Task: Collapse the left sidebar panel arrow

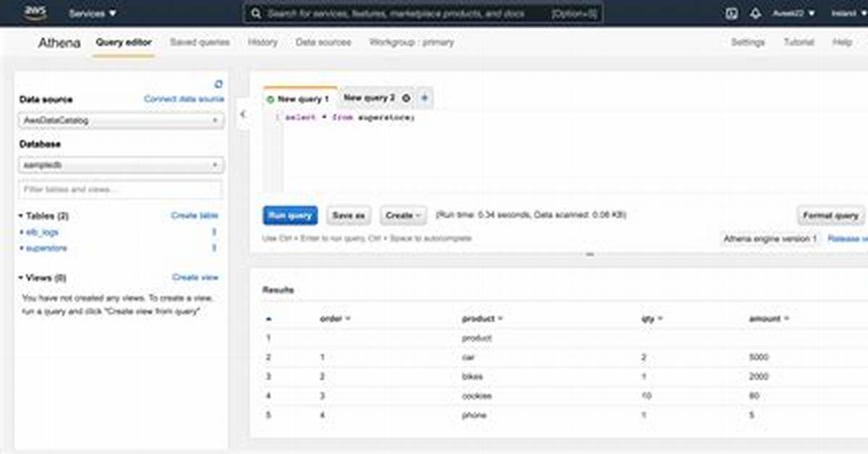Action: click(242, 114)
